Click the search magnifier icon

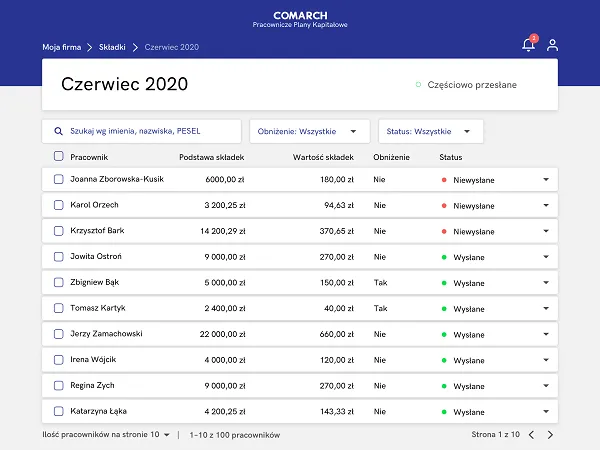tap(58, 131)
